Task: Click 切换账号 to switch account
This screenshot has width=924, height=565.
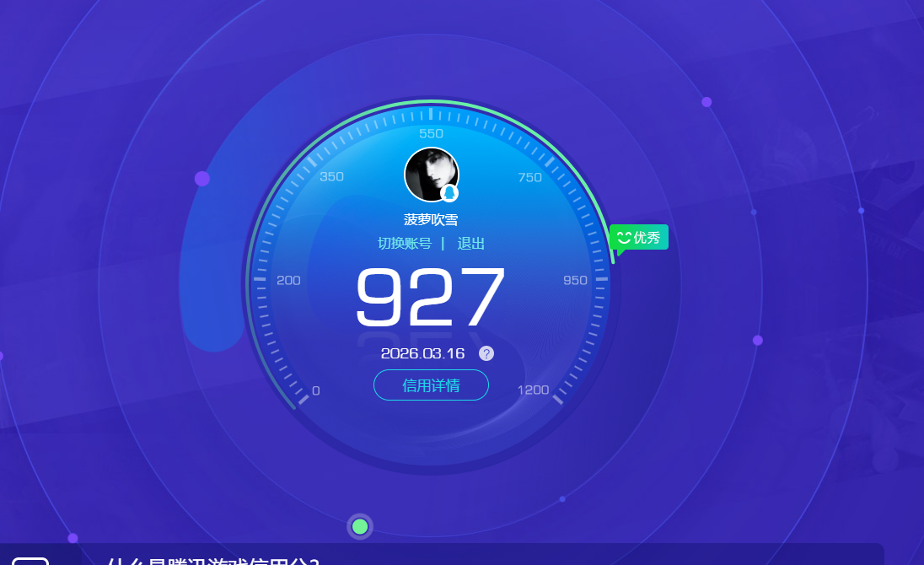Action: pos(405,244)
